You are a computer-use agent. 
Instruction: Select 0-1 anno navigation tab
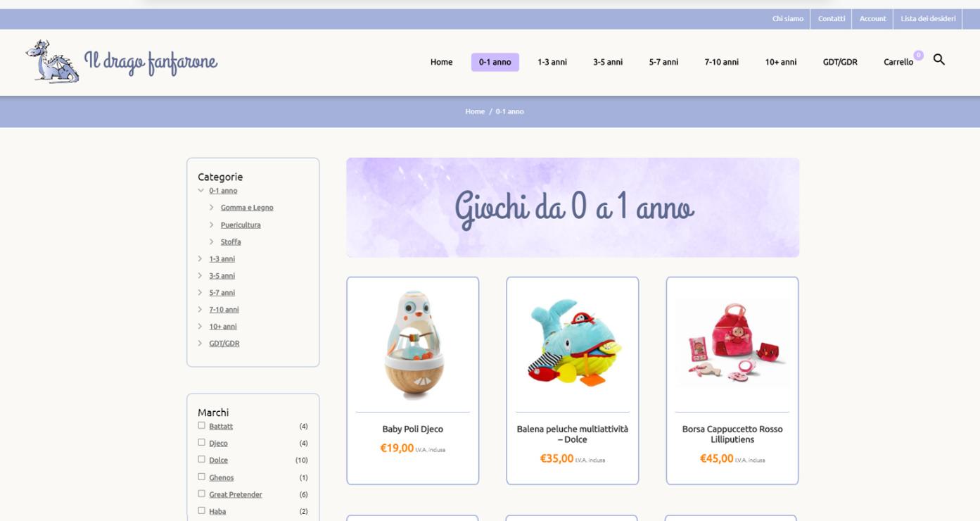[x=495, y=62]
